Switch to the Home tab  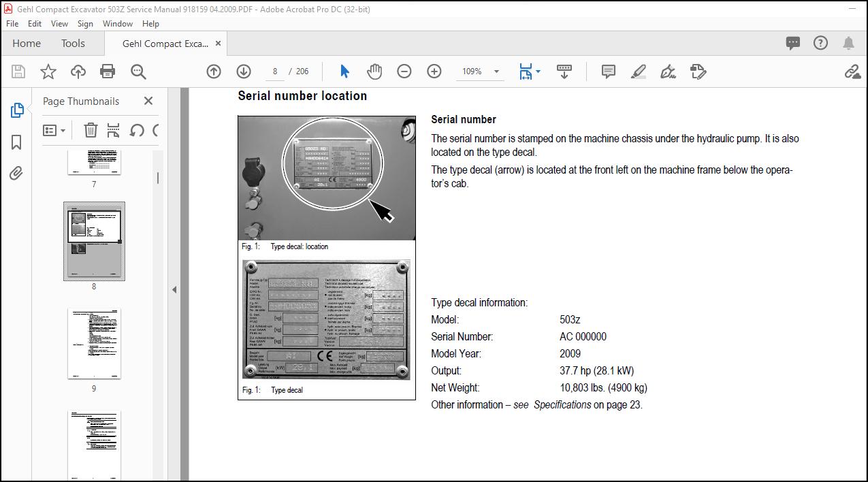27,43
